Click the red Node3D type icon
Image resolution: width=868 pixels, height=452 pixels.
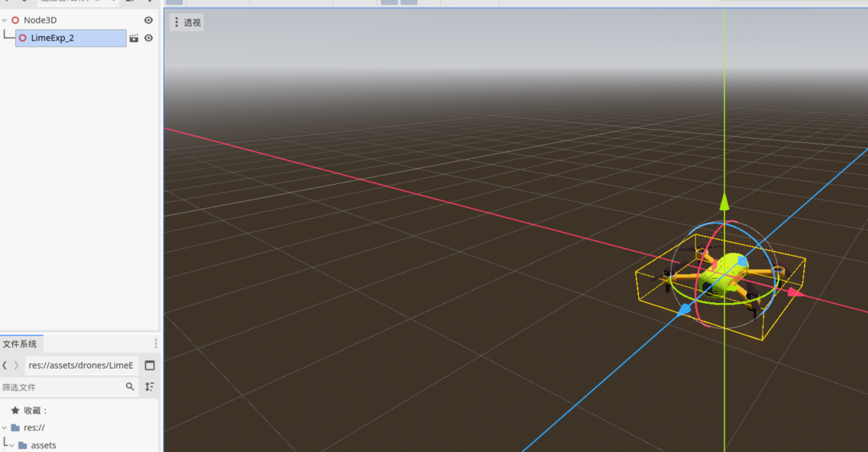point(15,20)
